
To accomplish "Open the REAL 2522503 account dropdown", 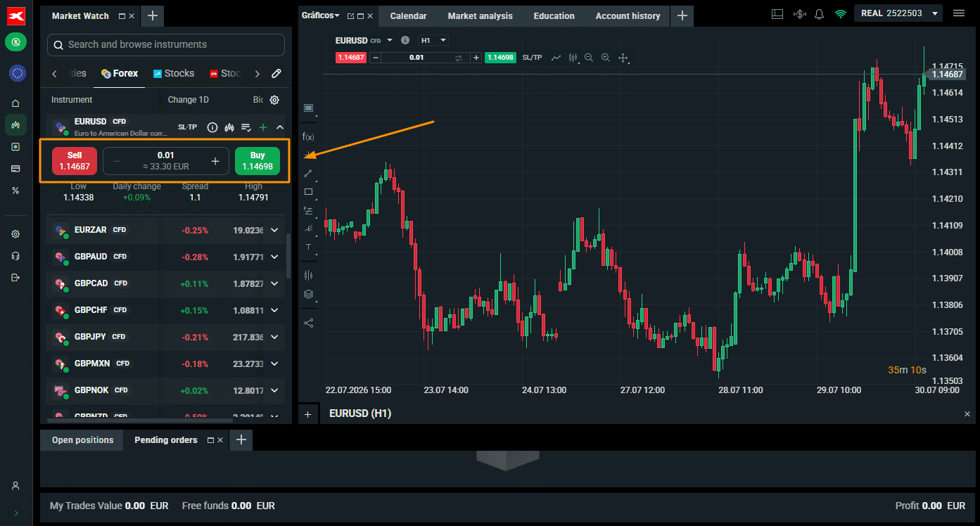I will click(898, 13).
